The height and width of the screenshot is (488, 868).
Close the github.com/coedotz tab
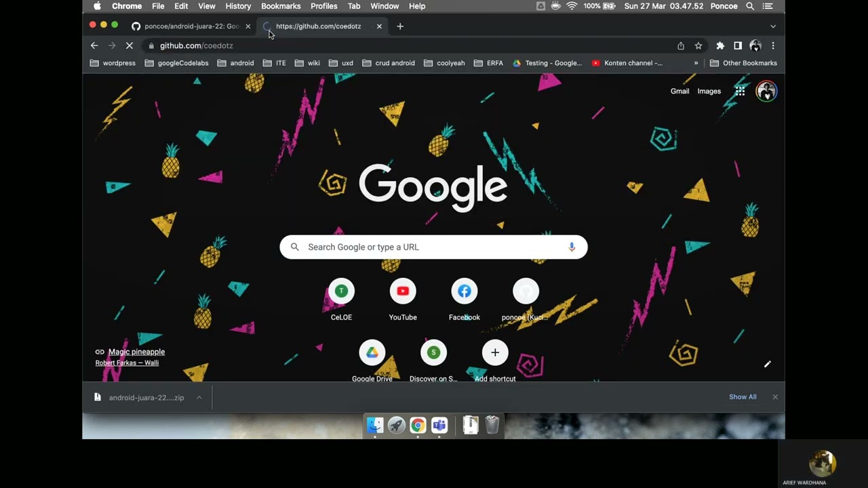coord(379,26)
